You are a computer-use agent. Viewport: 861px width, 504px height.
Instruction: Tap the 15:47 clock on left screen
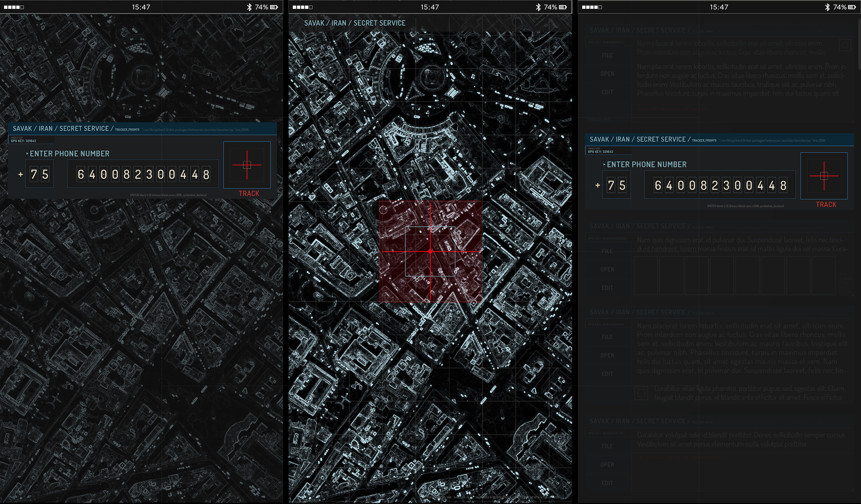[x=141, y=7]
